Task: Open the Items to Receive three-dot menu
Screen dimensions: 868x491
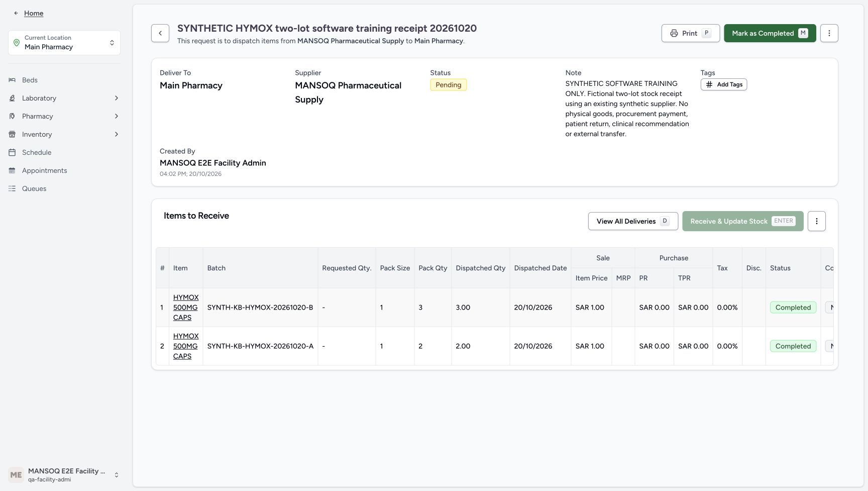Action: click(817, 221)
